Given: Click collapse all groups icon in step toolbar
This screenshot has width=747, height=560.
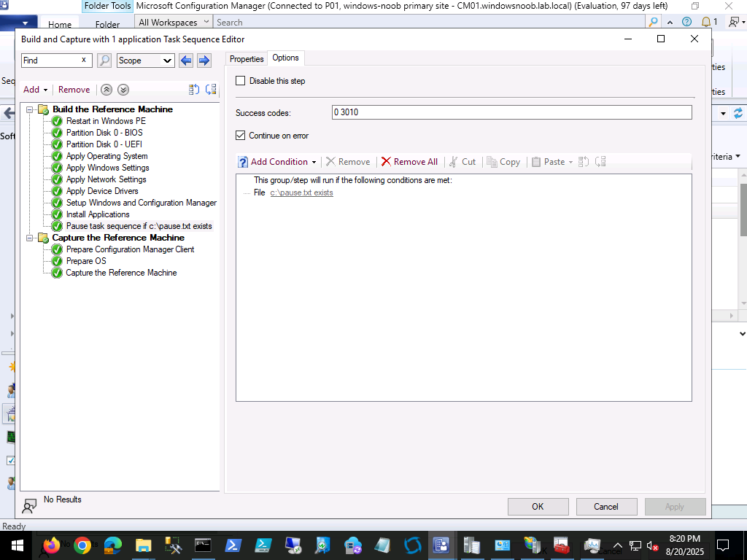Looking at the screenshot, I should click(211, 90).
